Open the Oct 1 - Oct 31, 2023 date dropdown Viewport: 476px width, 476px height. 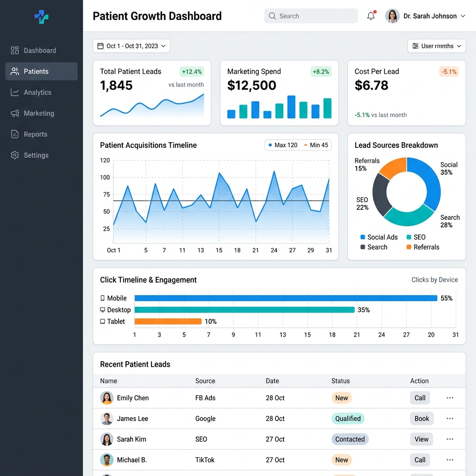(x=132, y=46)
